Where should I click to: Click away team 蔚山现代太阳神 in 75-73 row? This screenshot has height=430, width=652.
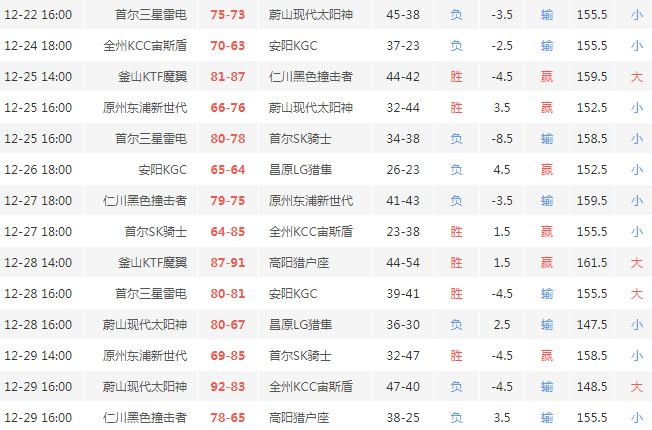(311, 15)
